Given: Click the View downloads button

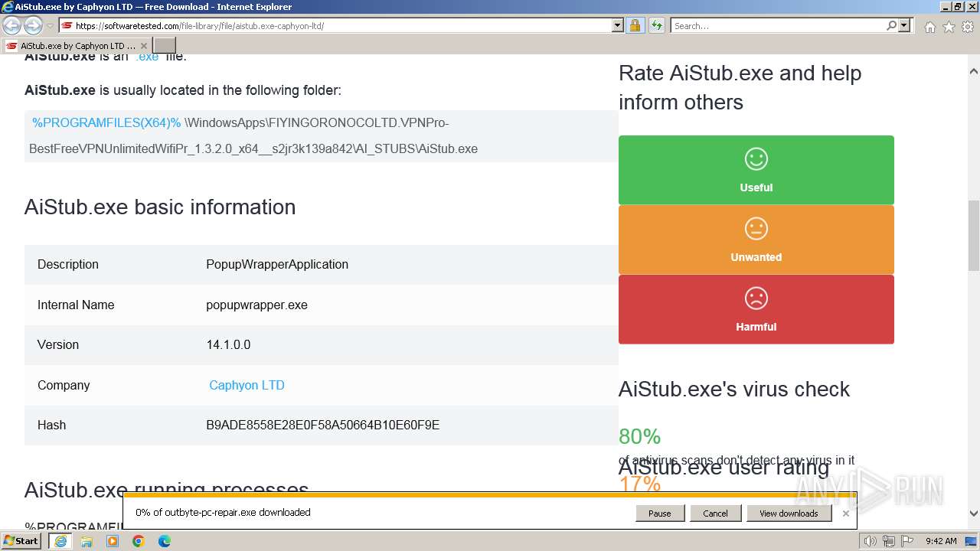Looking at the screenshot, I should coord(789,514).
